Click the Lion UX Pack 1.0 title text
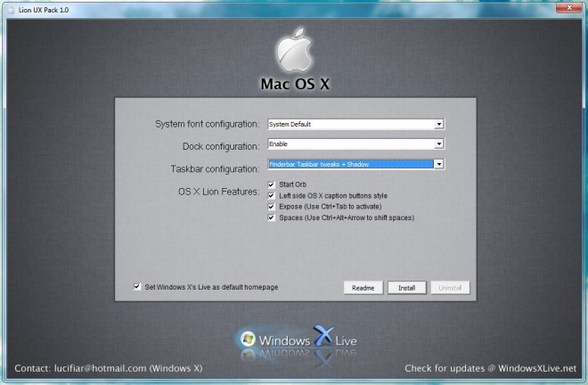588x385 pixels. click(44, 10)
